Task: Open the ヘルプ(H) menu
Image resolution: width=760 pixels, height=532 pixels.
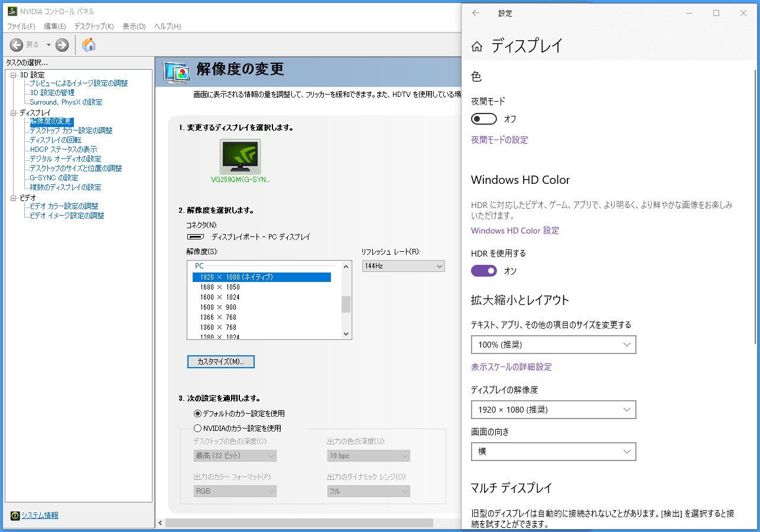Action: coord(167,27)
